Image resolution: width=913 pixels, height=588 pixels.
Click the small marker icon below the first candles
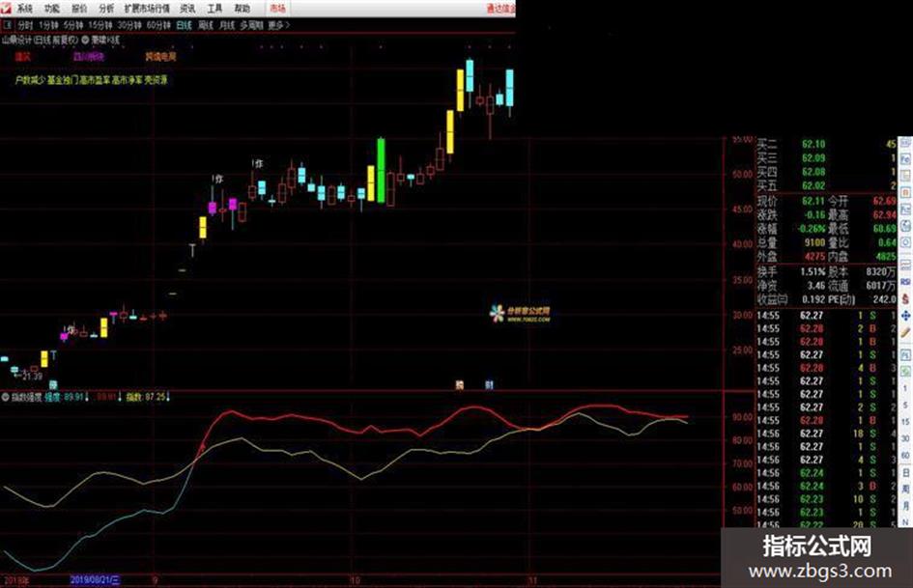point(53,384)
